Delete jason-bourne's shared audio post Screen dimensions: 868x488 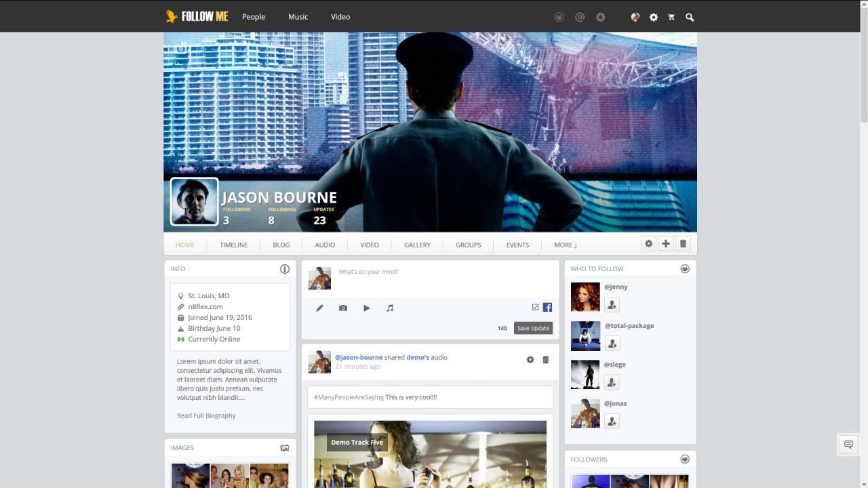click(x=545, y=360)
